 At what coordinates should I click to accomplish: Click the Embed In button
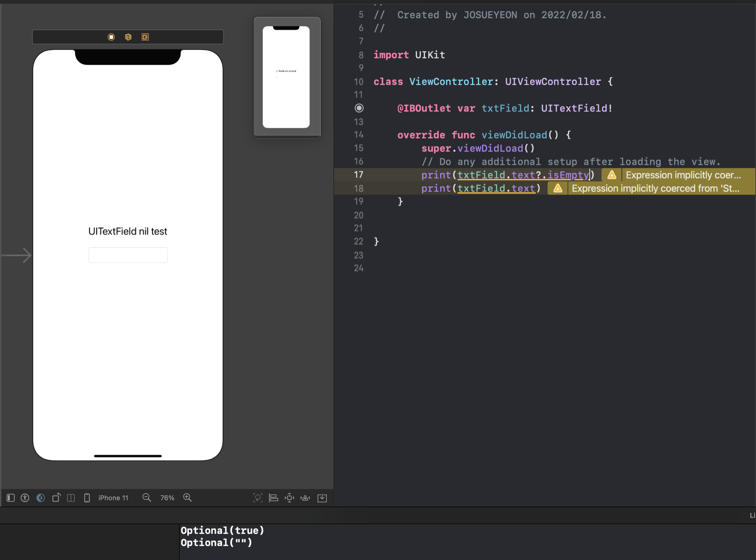(322, 498)
